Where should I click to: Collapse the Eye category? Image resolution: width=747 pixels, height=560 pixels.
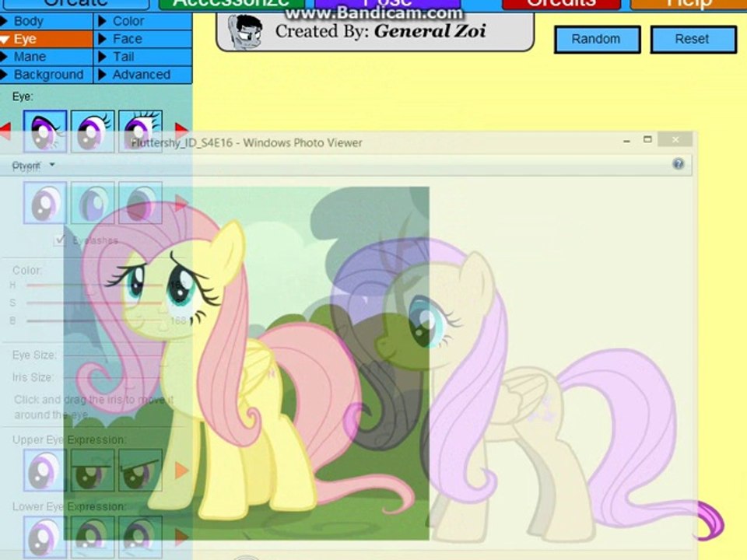46,39
